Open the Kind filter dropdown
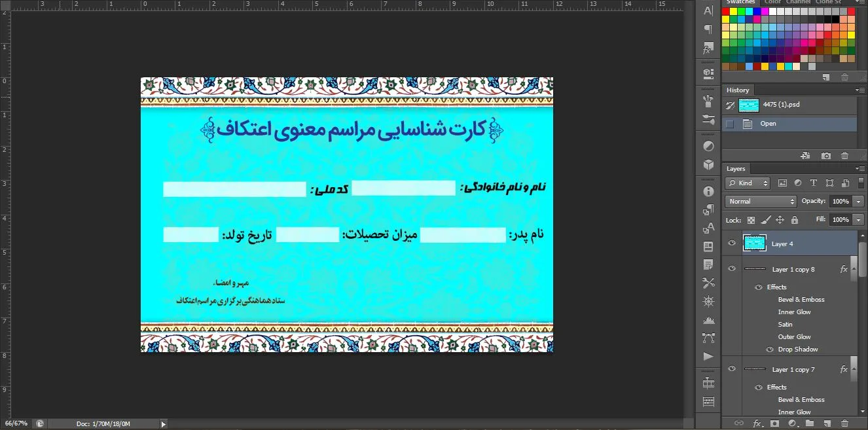This screenshot has height=430, width=868. 749,183
